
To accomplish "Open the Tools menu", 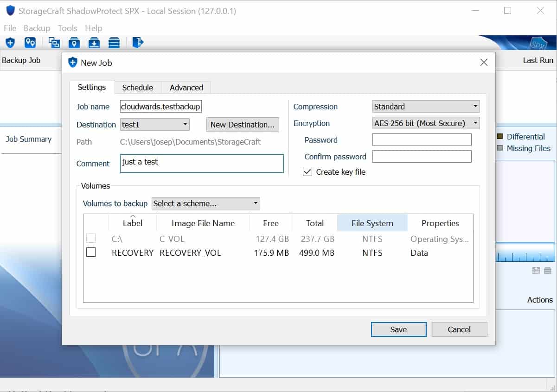I will 68,28.
